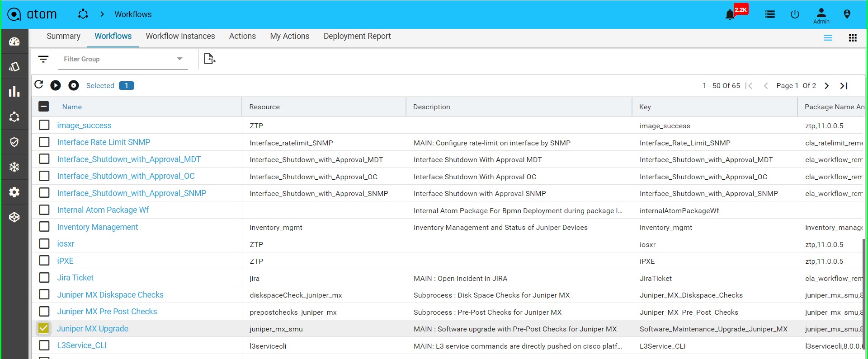The image size is (868, 359).
Task: Open the task list icon in header
Action: (x=770, y=14)
